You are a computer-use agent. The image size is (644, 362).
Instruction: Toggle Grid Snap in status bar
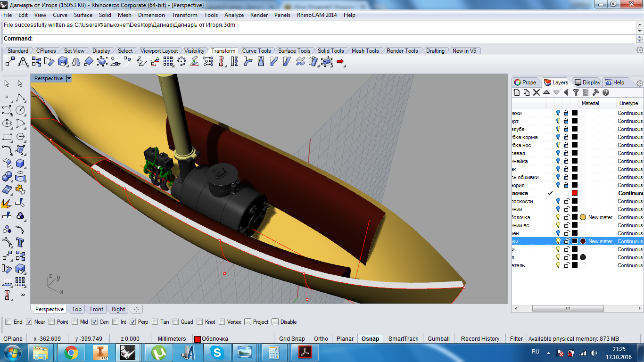point(292,338)
